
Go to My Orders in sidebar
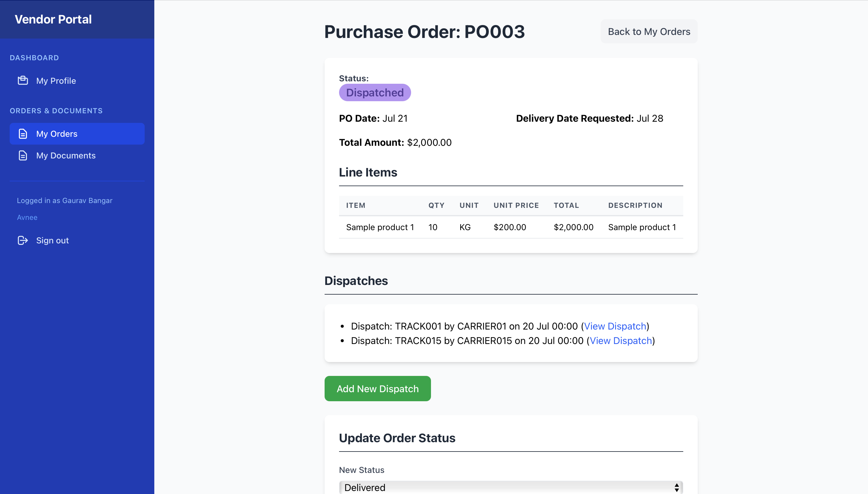pos(57,134)
